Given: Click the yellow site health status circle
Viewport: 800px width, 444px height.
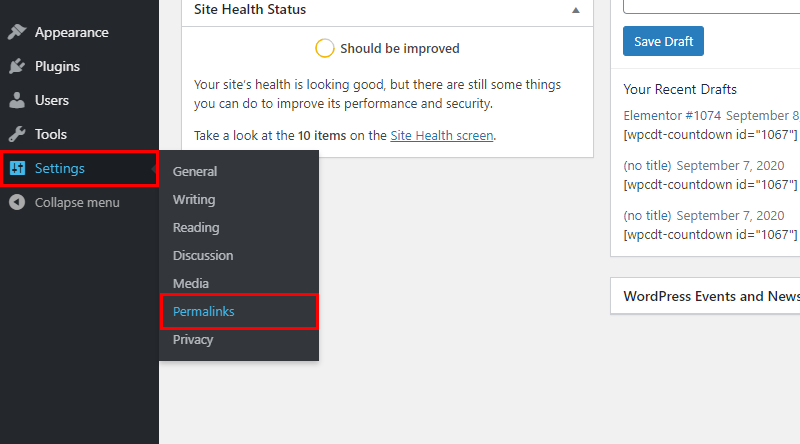Looking at the screenshot, I should (324, 48).
